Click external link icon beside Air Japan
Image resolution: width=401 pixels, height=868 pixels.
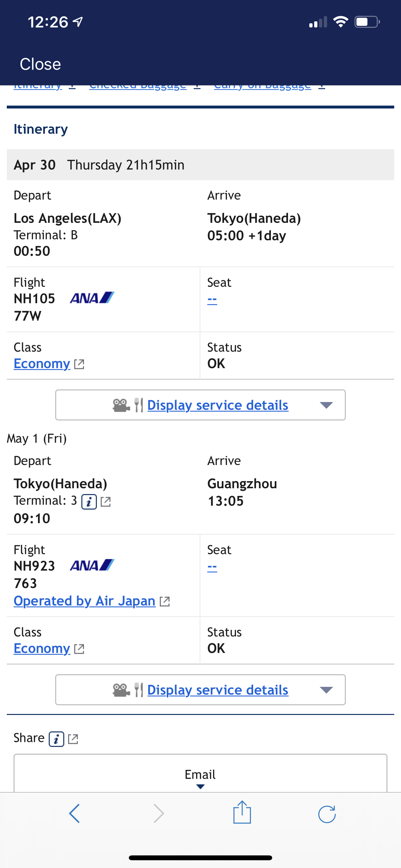(164, 602)
